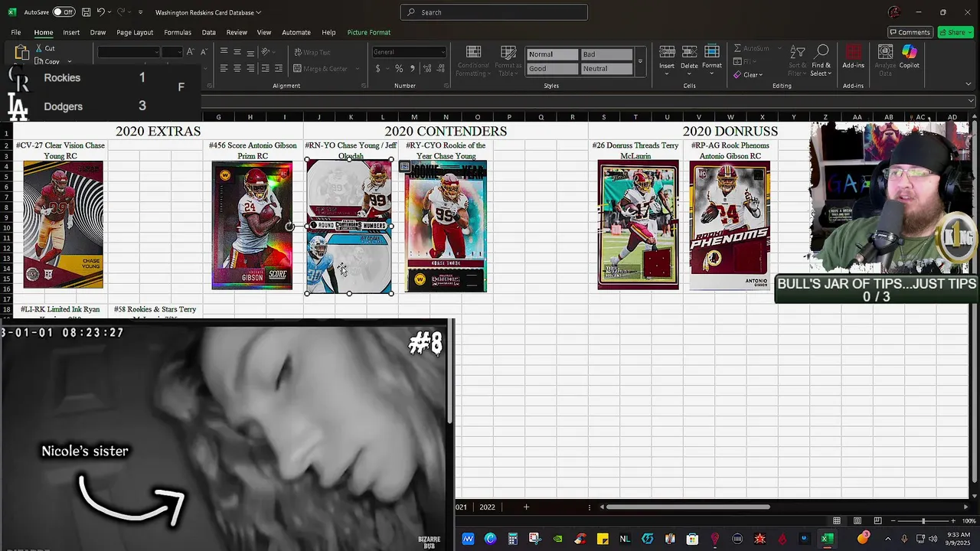
Task: Click the Save disk icon
Action: 86,12
